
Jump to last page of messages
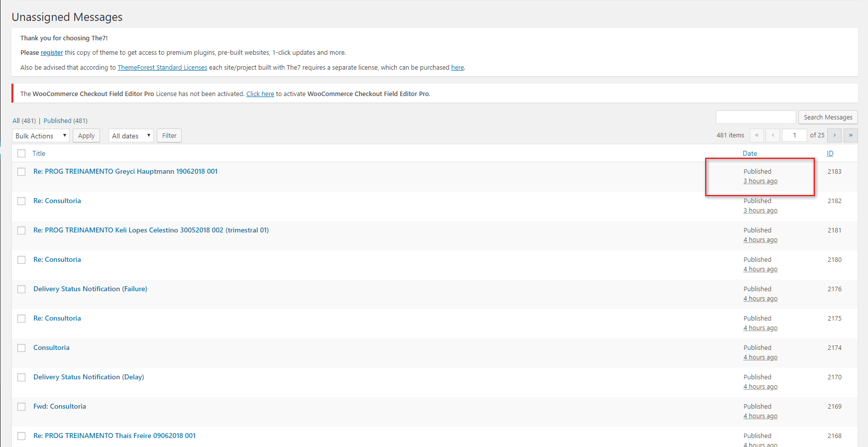tap(851, 135)
